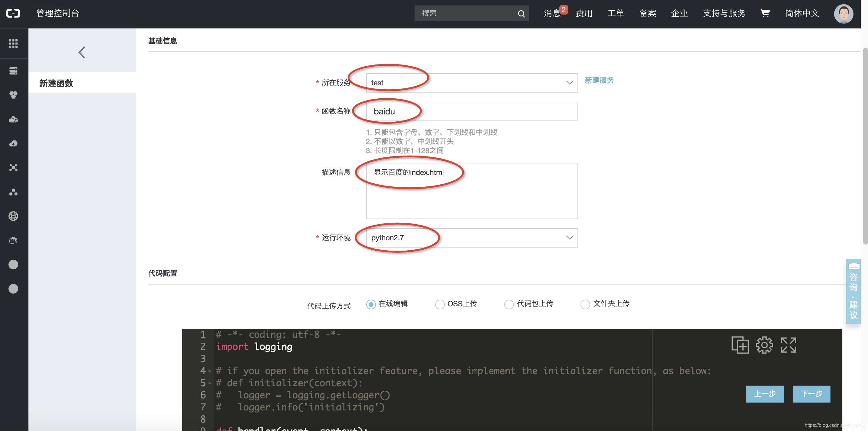This screenshot has height=431, width=868.
Task: Open the three-hexagon sidebar icon
Action: click(13, 95)
